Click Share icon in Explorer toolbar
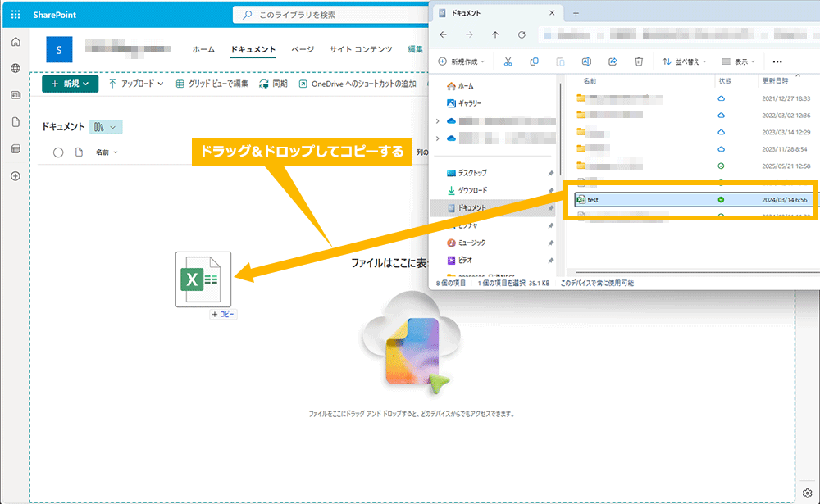The height and width of the screenshot is (504, 820). point(613,61)
